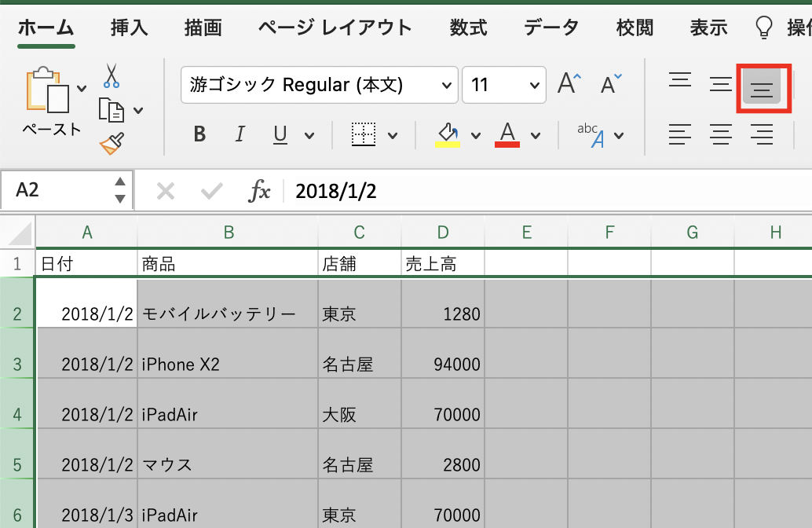Select the Format Painter brush icon
This screenshot has width=812, height=528.
[111, 143]
